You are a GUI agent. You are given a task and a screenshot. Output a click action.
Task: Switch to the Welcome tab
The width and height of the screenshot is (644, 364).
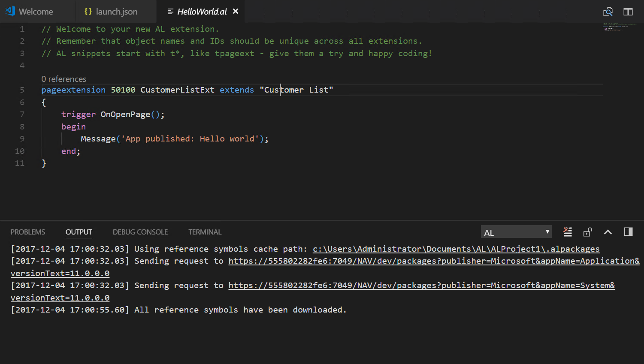(x=34, y=12)
